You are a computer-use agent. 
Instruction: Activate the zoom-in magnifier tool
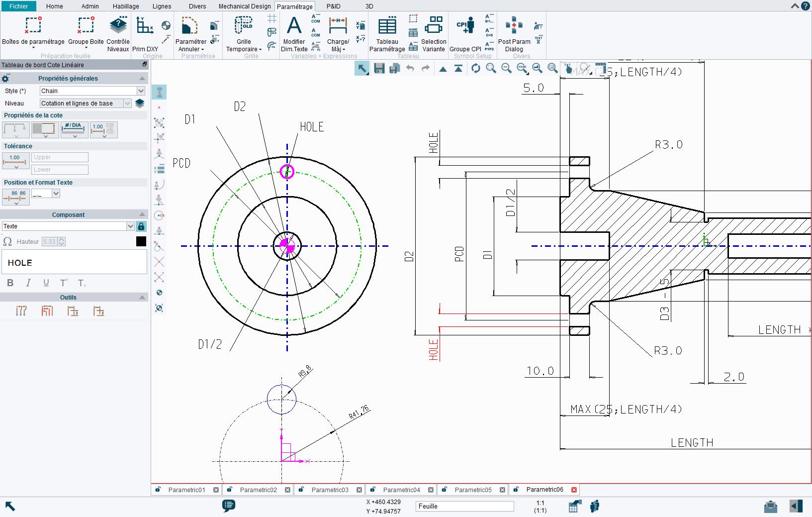(x=491, y=68)
